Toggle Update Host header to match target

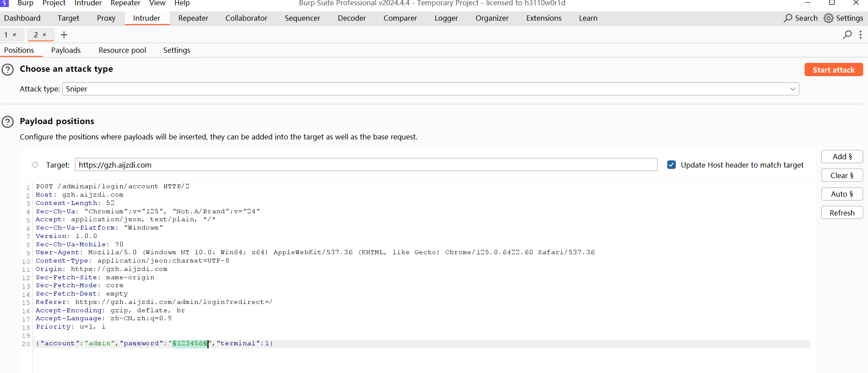coord(672,165)
